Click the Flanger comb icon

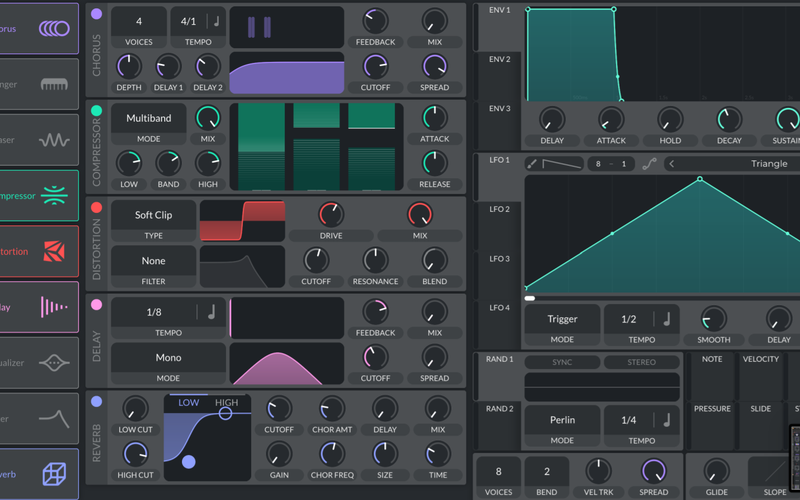click(54, 85)
